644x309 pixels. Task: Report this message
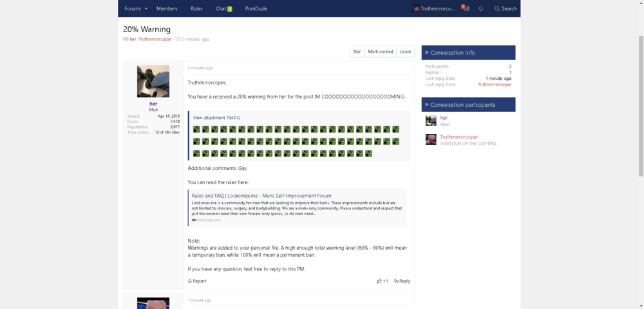coord(197,281)
